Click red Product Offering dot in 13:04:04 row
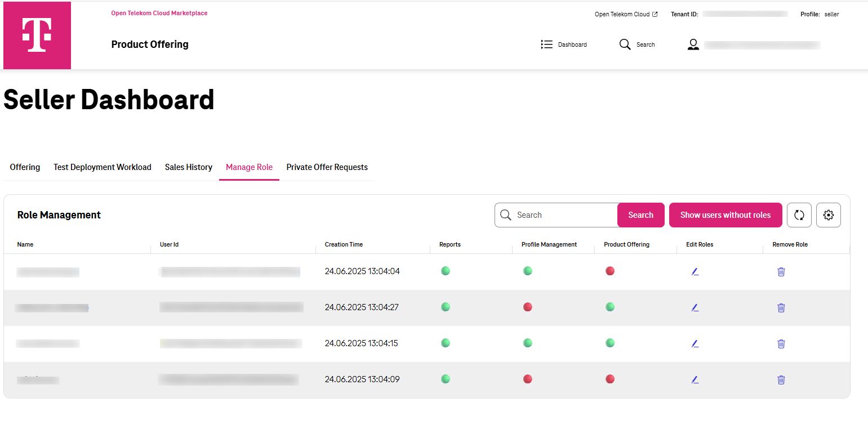 [610, 271]
